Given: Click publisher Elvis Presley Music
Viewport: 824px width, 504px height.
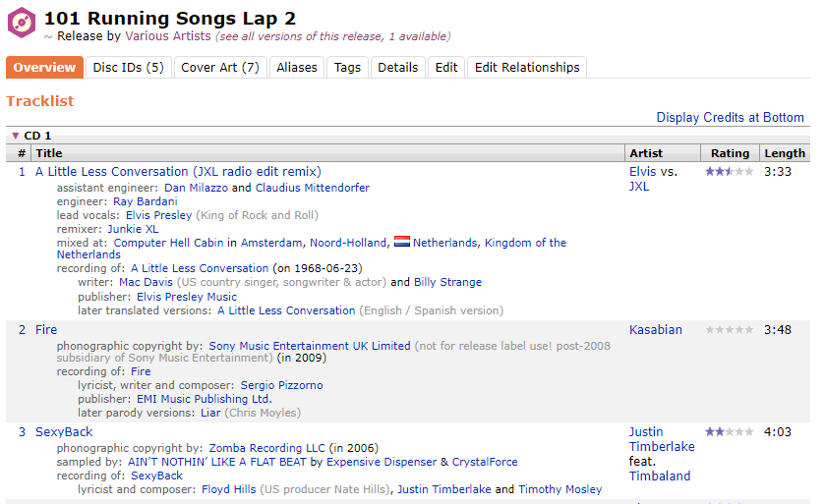Looking at the screenshot, I should click(x=187, y=297).
